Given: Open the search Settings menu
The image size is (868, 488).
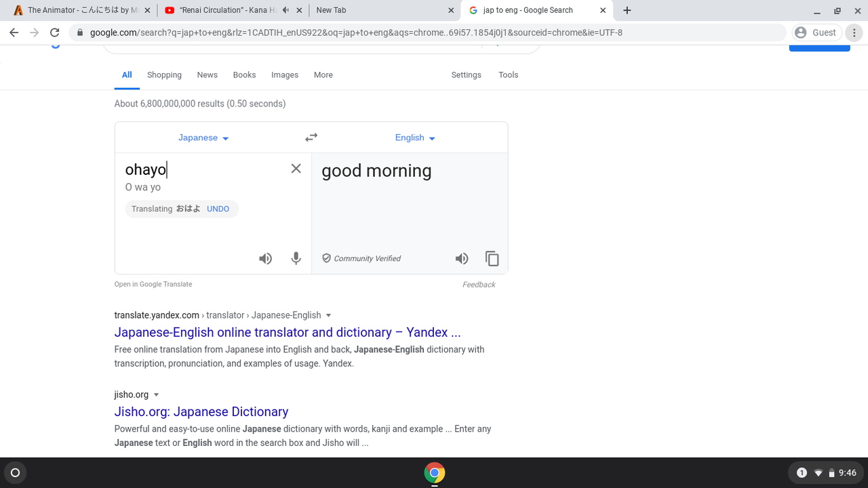Looking at the screenshot, I should 467,75.
